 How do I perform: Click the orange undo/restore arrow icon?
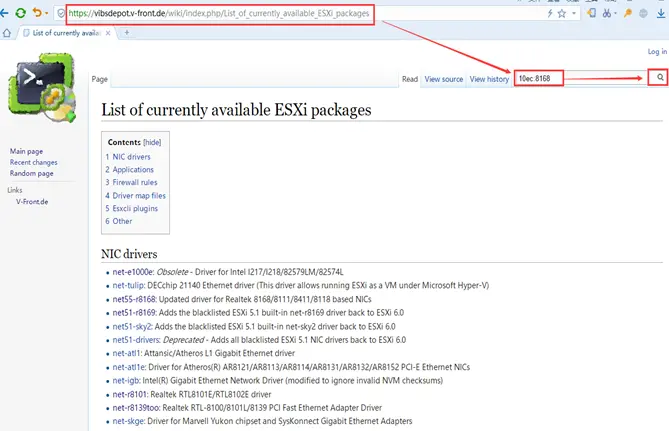(x=37, y=13)
